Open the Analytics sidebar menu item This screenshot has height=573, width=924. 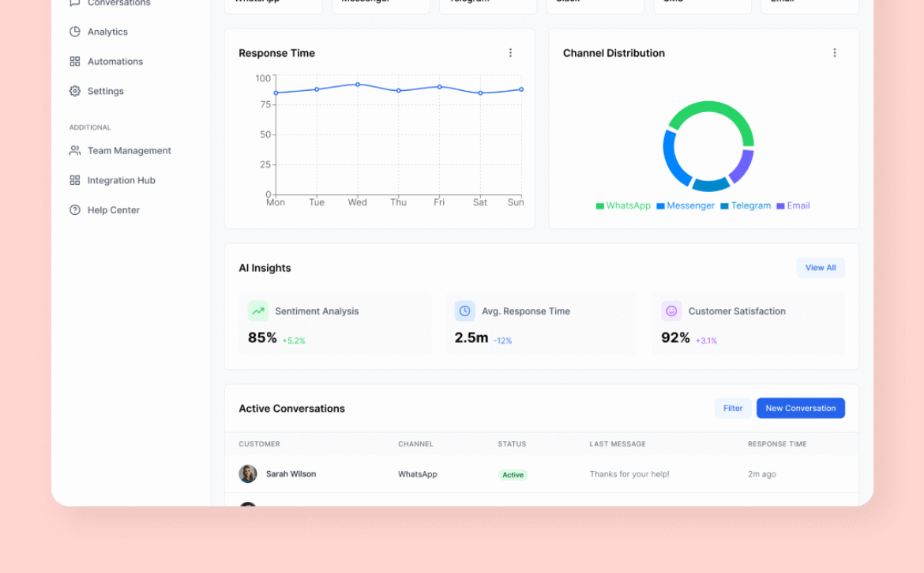(107, 32)
